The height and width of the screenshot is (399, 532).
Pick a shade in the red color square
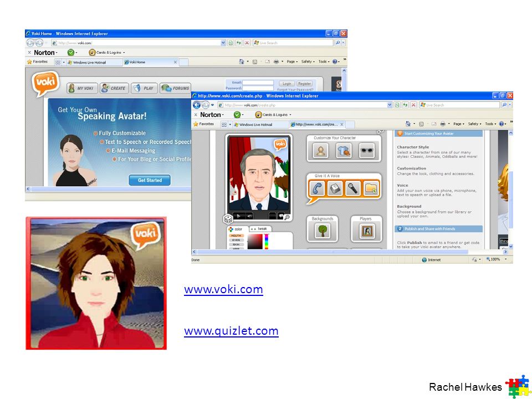coord(255,242)
